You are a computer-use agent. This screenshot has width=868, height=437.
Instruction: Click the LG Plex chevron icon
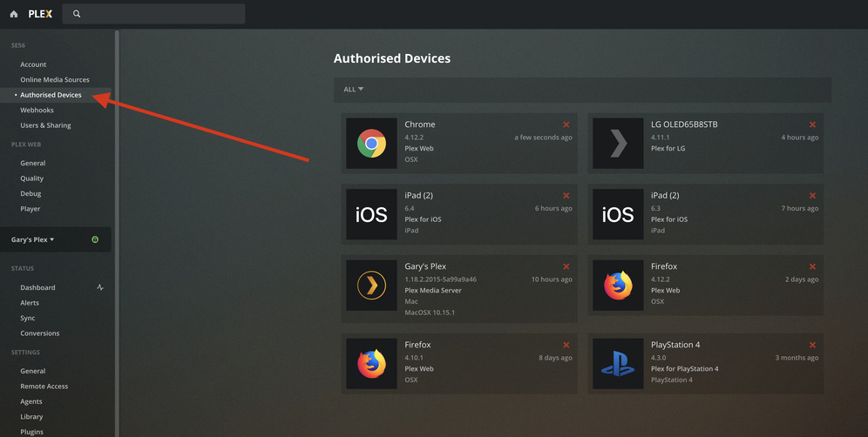[618, 144]
